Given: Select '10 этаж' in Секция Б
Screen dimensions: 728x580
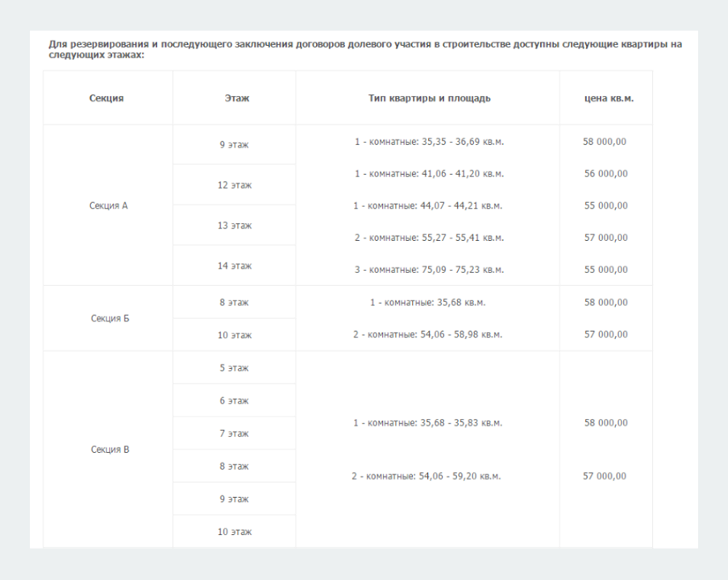Looking at the screenshot, I should [235, 335].
